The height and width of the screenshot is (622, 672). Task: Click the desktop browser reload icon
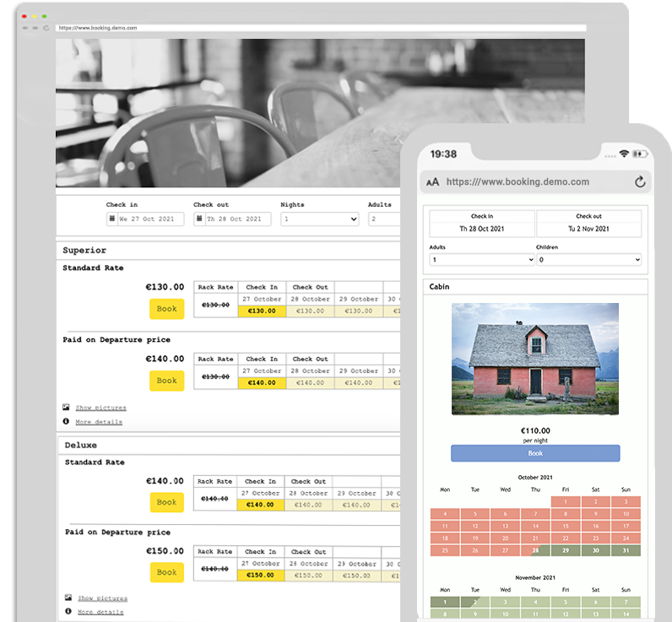(46, 28)
